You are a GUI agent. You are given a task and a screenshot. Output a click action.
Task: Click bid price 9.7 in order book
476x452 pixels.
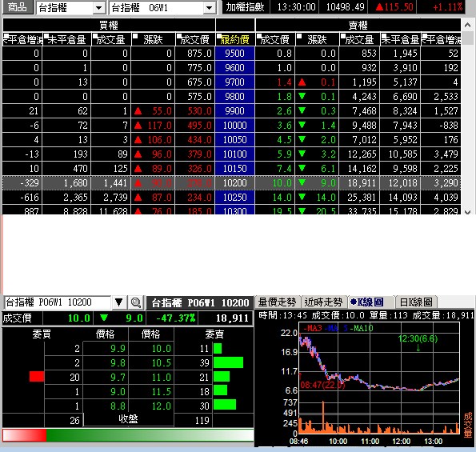pyautogui.click(x=118, y=378)
